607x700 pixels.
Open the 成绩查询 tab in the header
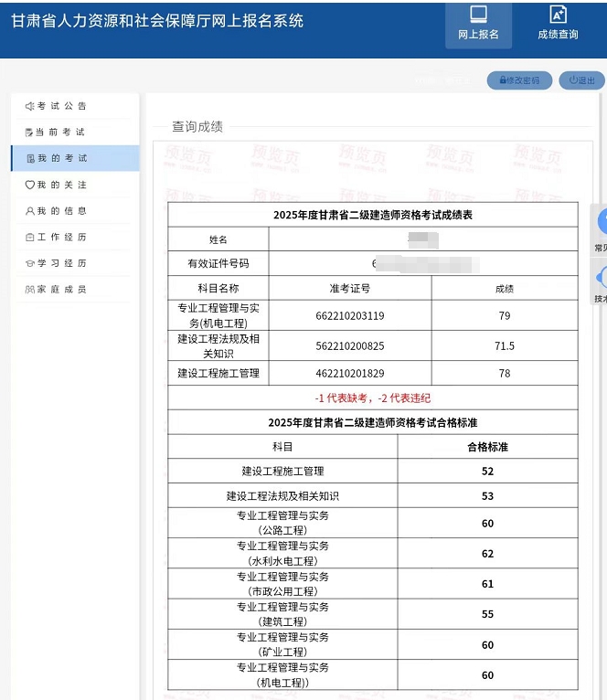coord(558,25)
